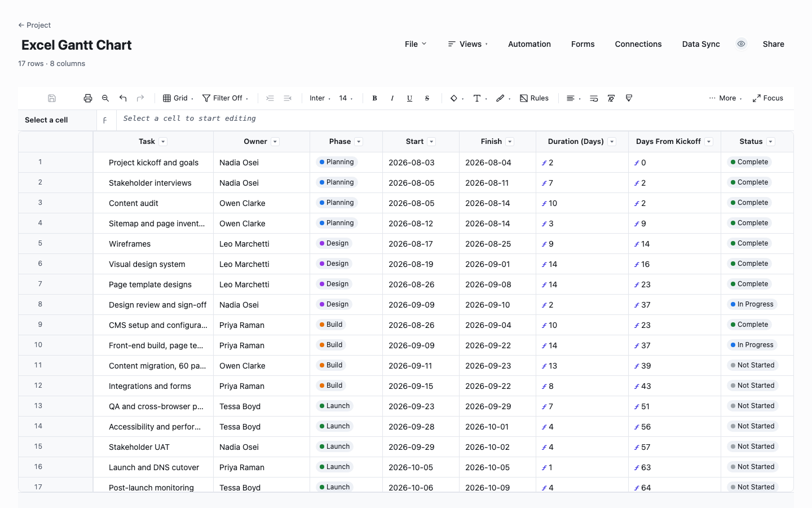Click Not Started status in row 16

[x=753, y=467]
